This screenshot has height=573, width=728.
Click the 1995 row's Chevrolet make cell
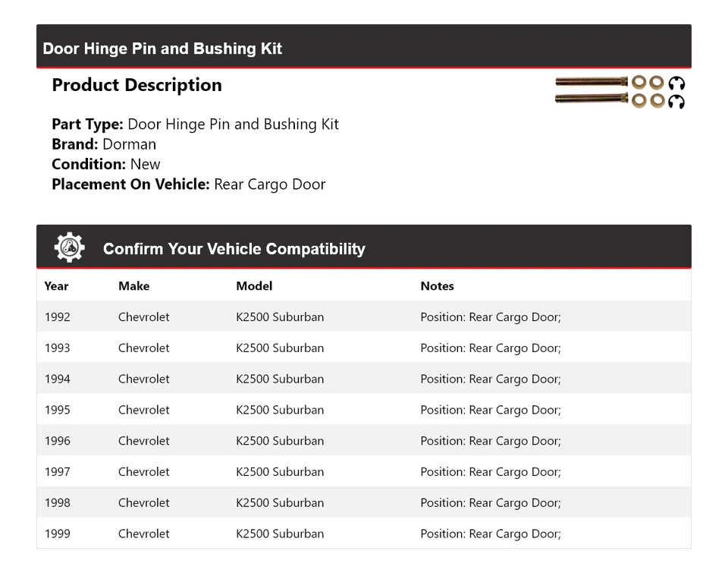click(144, 411)
